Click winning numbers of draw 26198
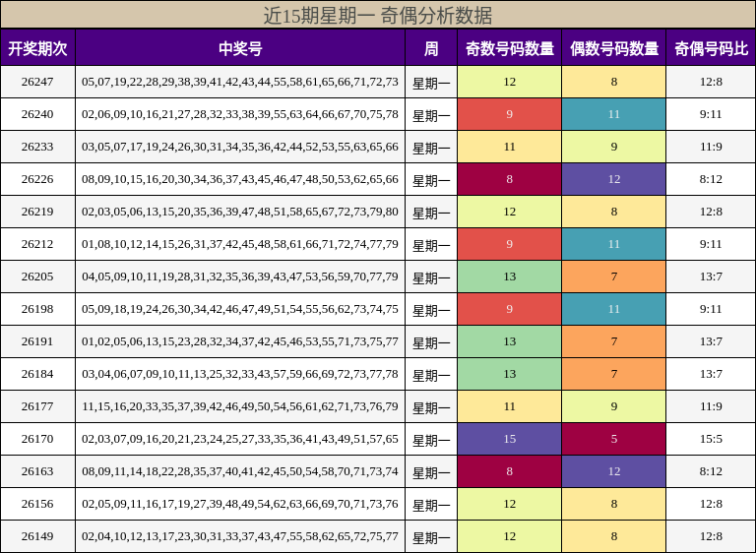The height and width of the screenshot is (553, 756). (x=240, y=310)
